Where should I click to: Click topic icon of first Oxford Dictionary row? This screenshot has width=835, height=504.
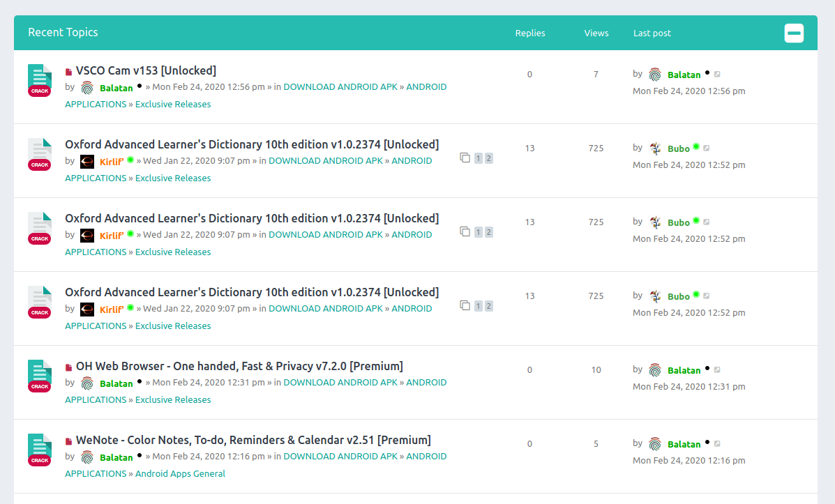click(40, 154)
